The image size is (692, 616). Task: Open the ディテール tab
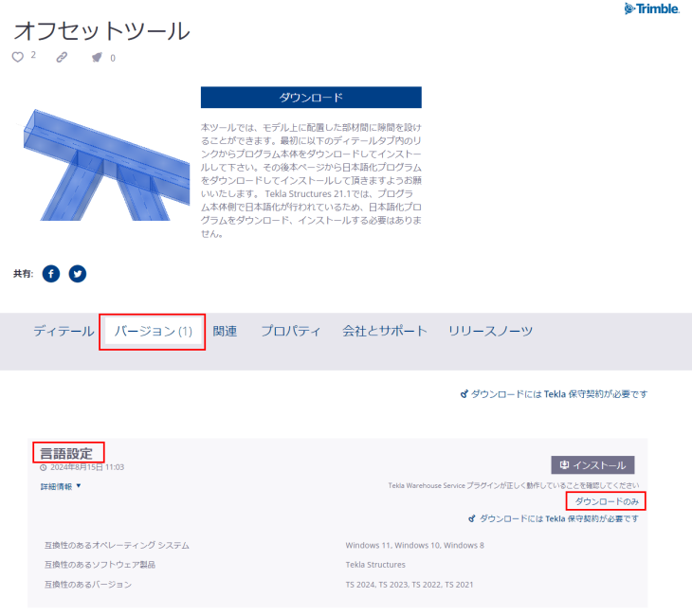[x=64, y=331]
